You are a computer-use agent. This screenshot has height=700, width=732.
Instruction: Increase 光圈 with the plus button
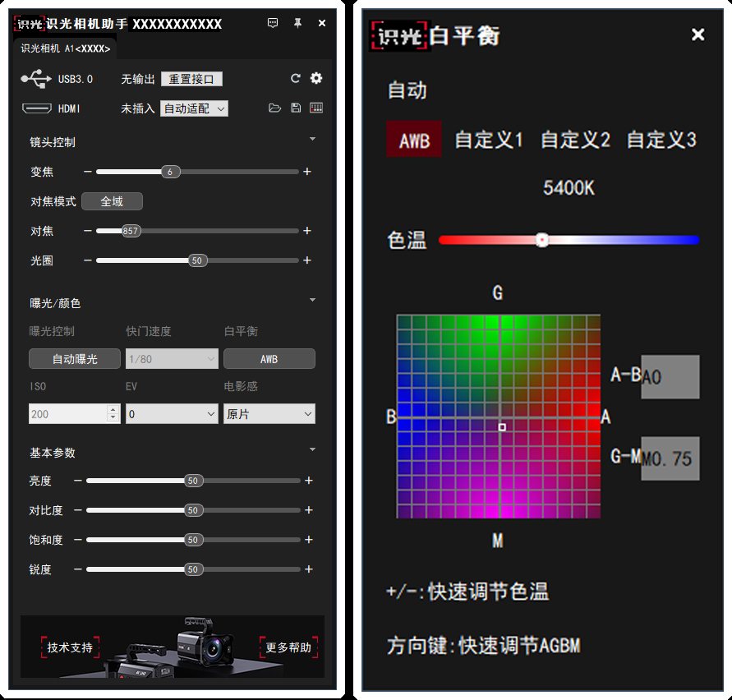[306, 260]
